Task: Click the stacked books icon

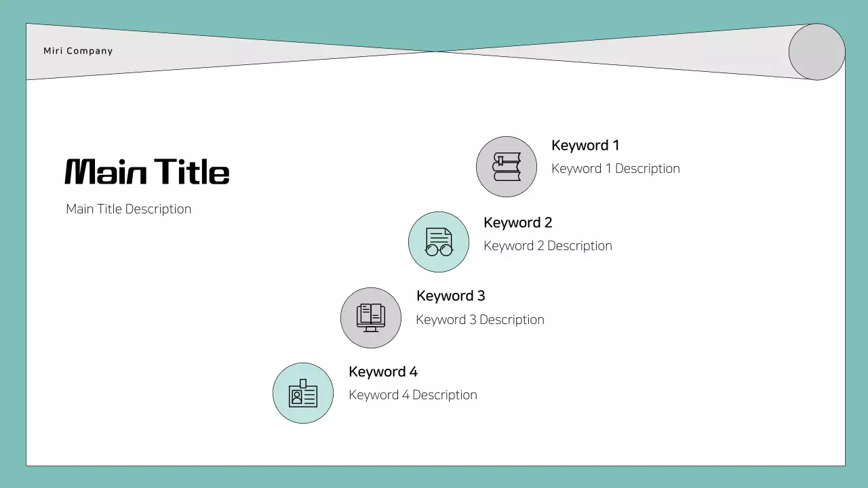Action: pyautogui.click(x=507, y=167)
